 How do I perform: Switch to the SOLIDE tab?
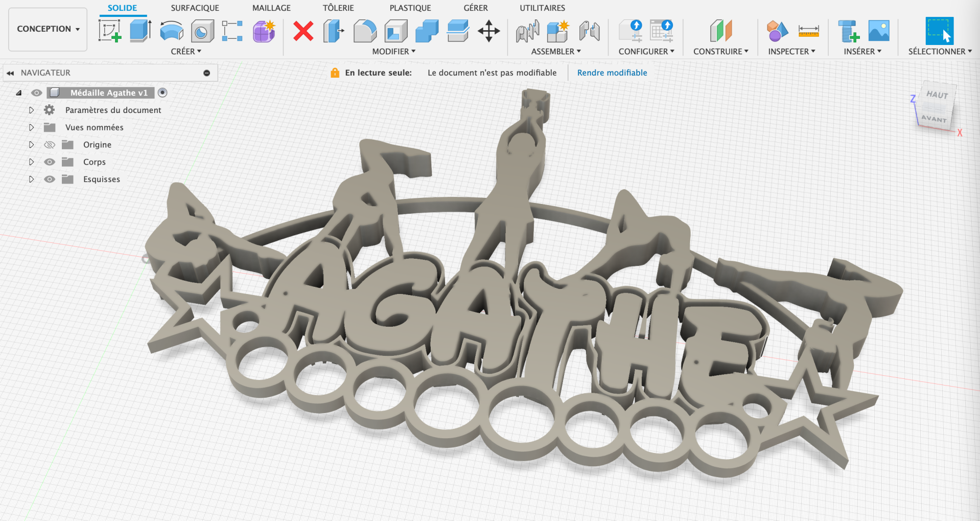122,8
